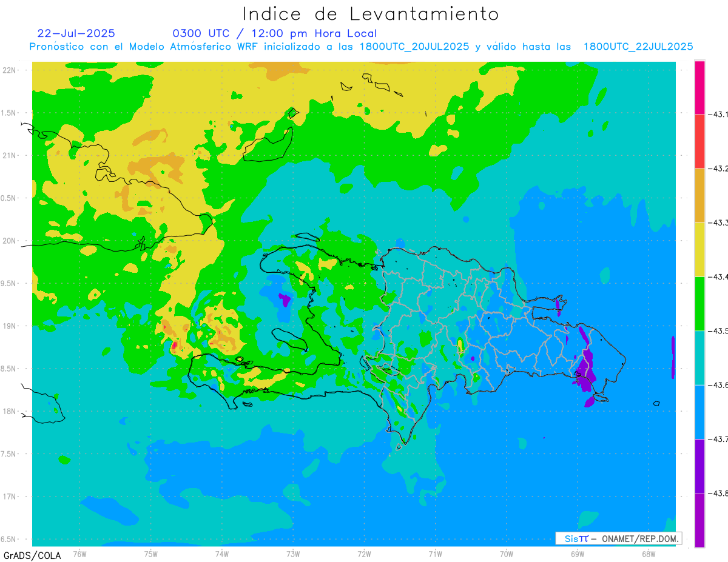Choose the blue legend swatch above -43.7
Viewport: 728px width, 562px height.
tap(699, 412)
